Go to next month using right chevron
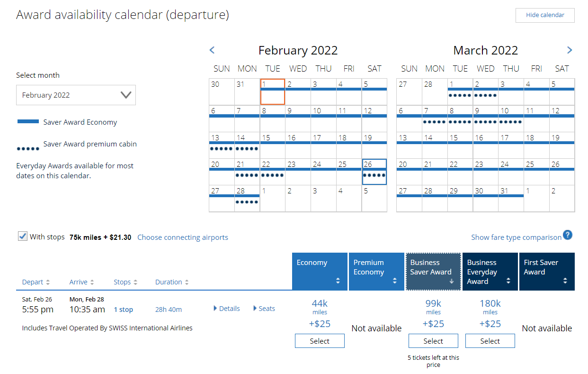This screenshot has height=374, width=588. pos(570,50)
